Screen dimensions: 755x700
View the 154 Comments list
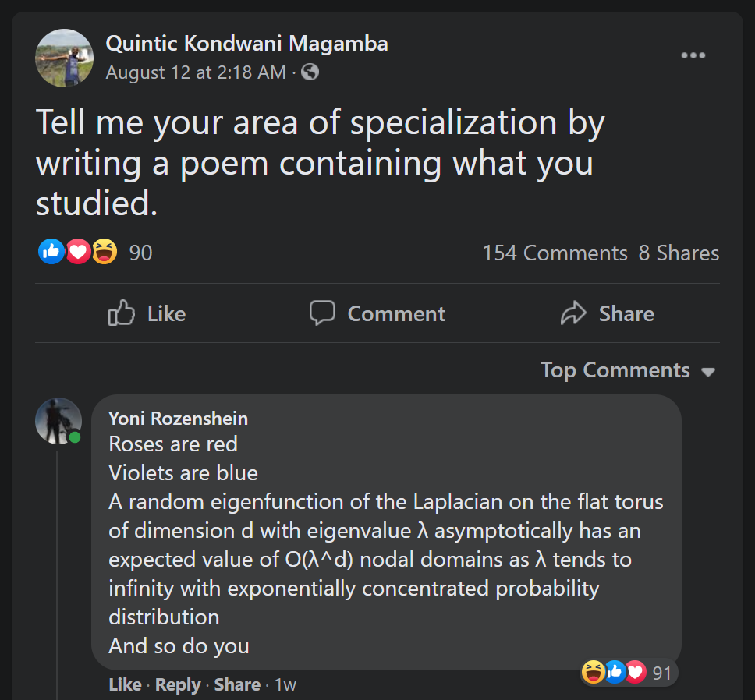point(555,253)
